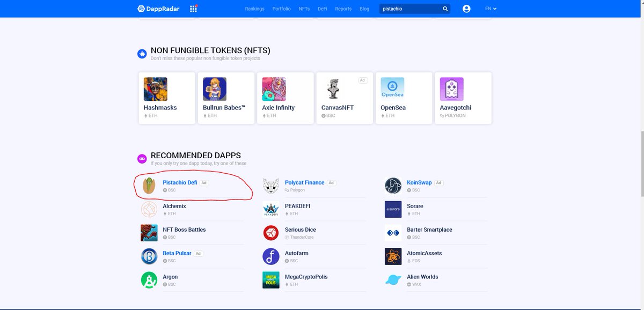Viewport: 644px width, 310px height.
Task: Open the Hashmasks NFT thumbnail
Action: click(156, 89)
